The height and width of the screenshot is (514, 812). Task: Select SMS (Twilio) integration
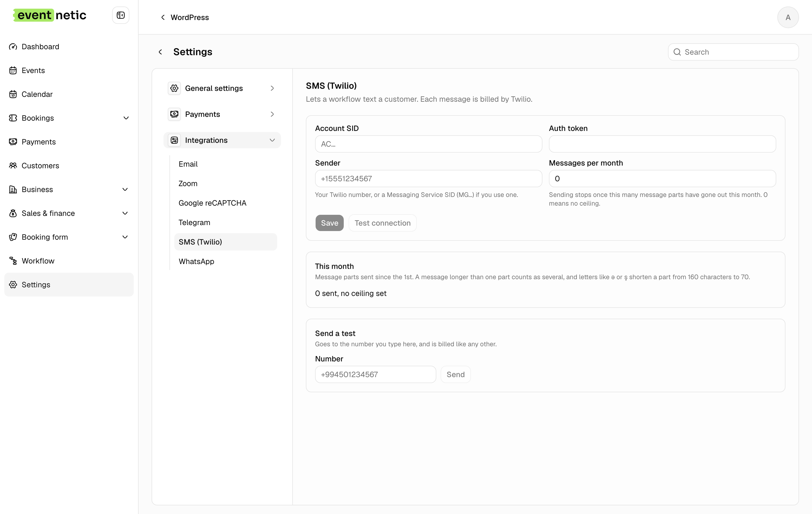pos(225,242)
